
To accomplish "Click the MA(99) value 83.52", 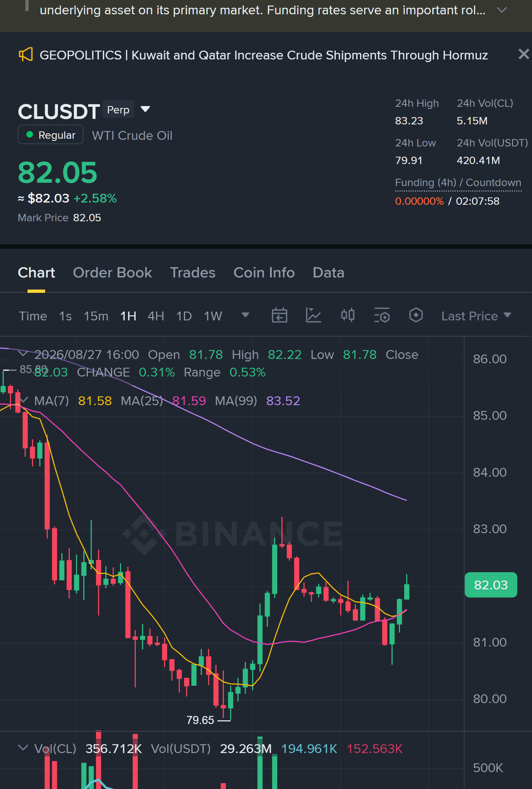I will [283, 401].
